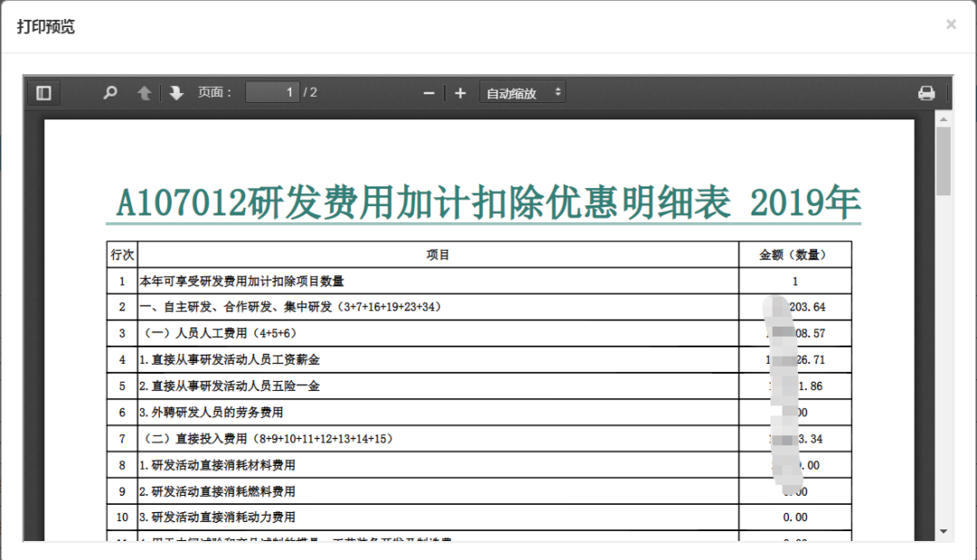This screenshot has width=977, height=560.
Task: Select row （二）直接投入费用
Action: point(479,439)
